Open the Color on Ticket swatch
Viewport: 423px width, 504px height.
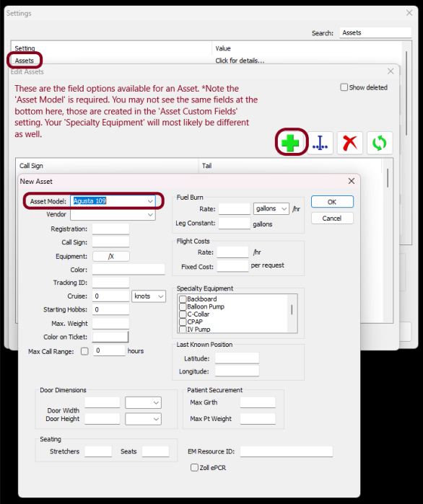pyautogui.click(x=110, y=337)
